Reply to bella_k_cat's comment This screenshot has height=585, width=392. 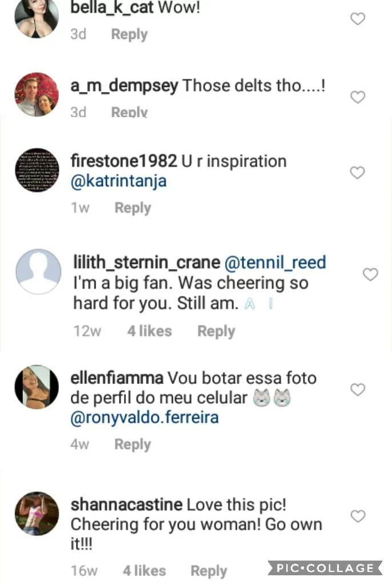pos(129,34)
